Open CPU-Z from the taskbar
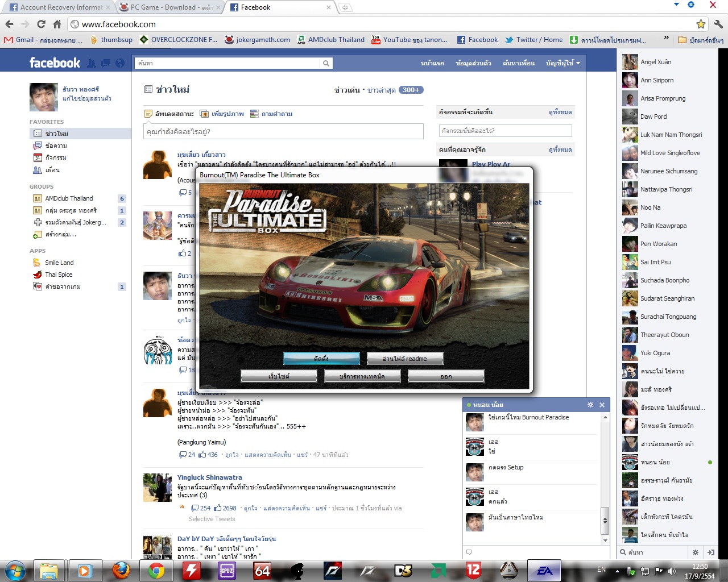This screenshot has height=582, width=728. [226, 570]
